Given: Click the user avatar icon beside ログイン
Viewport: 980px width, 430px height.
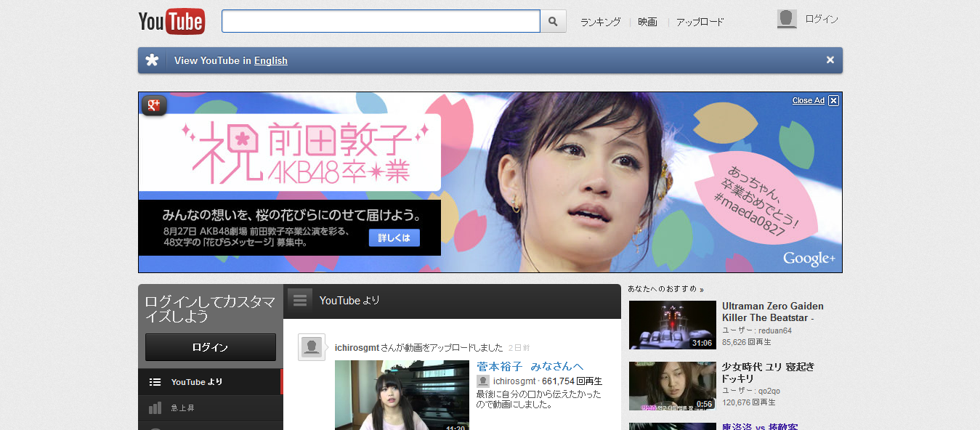Looking at the screenshot, I should tap(787, 19).
